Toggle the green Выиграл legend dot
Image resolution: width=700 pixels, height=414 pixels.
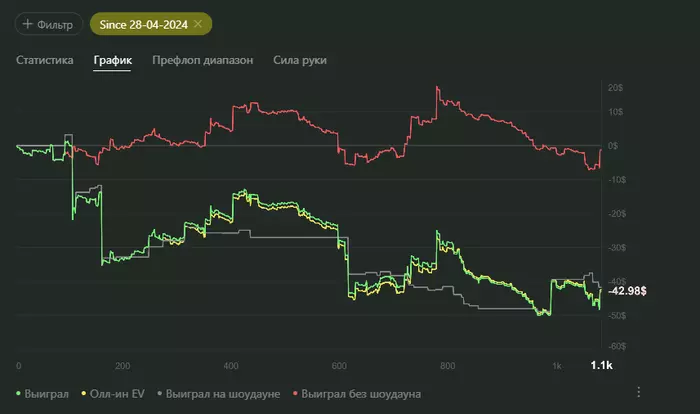tap(18, 393)
